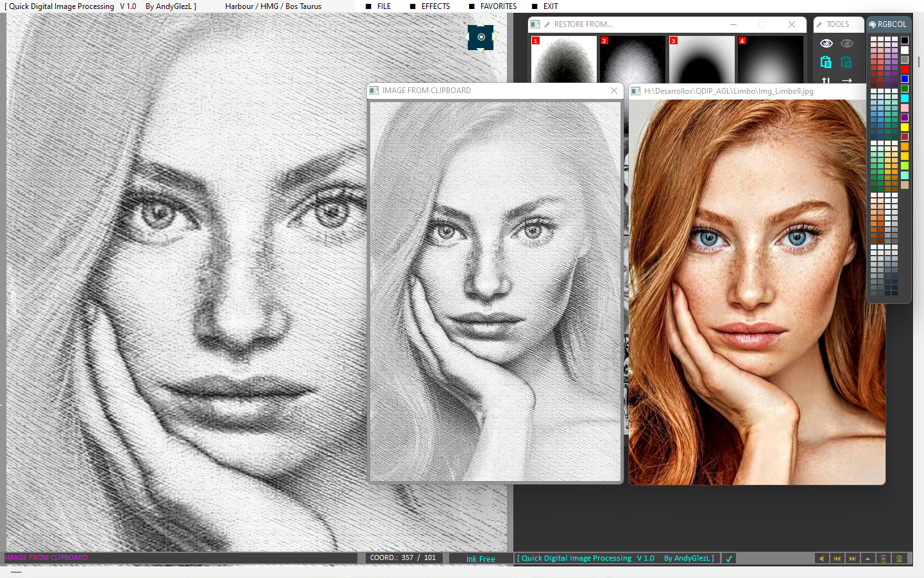Open the FILE menu
This screenshot has height=578, width=924.
point(384,6)
